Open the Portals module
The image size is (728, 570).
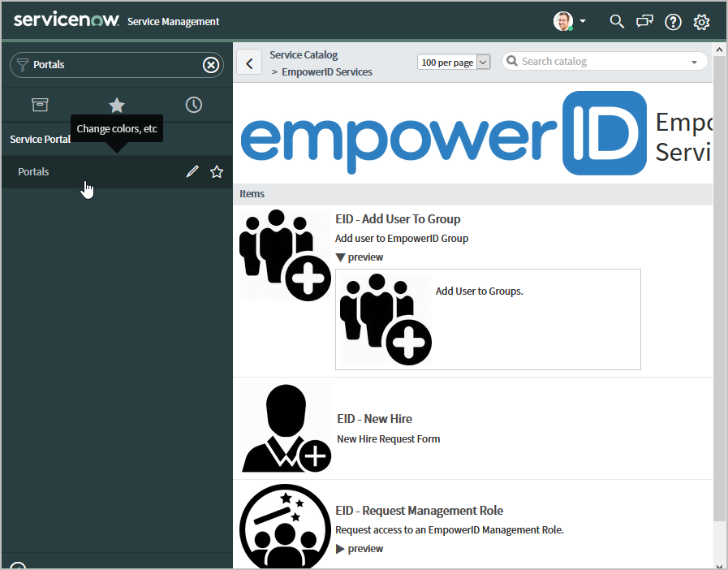click(x=34, y=172)
